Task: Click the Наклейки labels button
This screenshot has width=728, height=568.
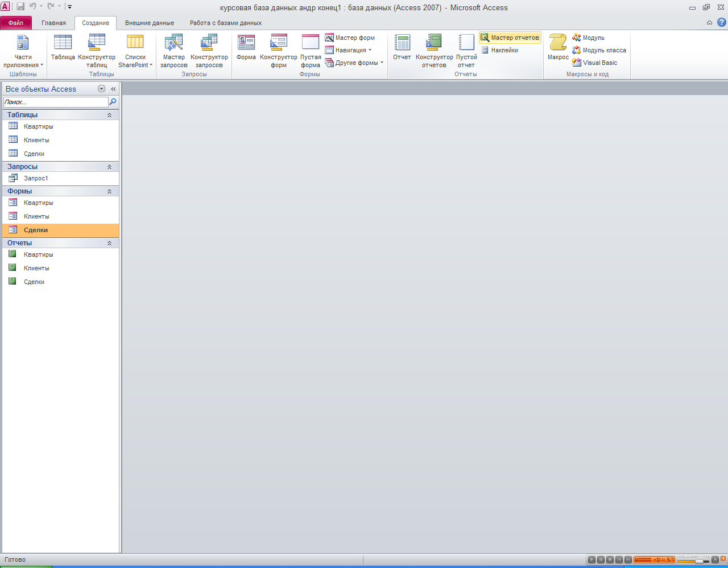Action: click(x=500, y=50)
